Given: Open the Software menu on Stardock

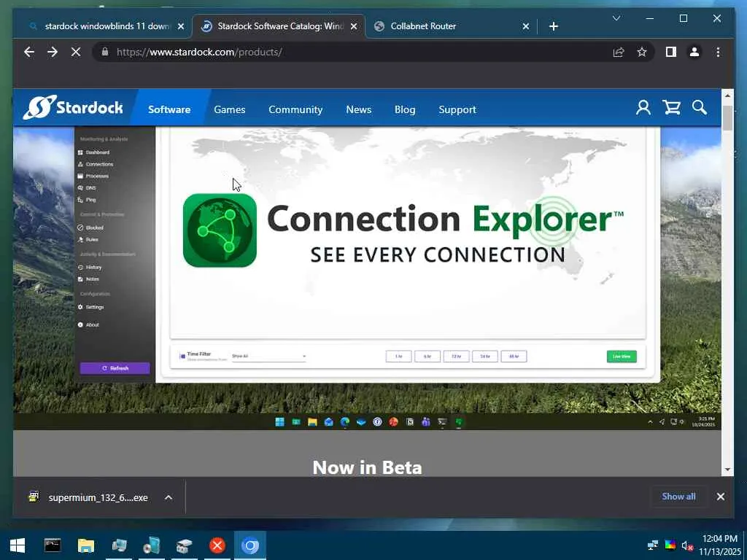Looking at the screenshot, I should pos(169,109).
